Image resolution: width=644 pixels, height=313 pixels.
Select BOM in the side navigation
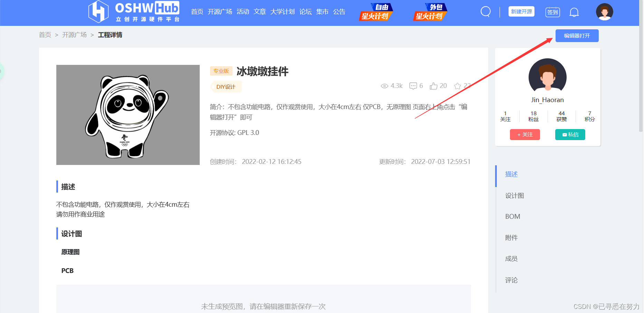(512, 216)
